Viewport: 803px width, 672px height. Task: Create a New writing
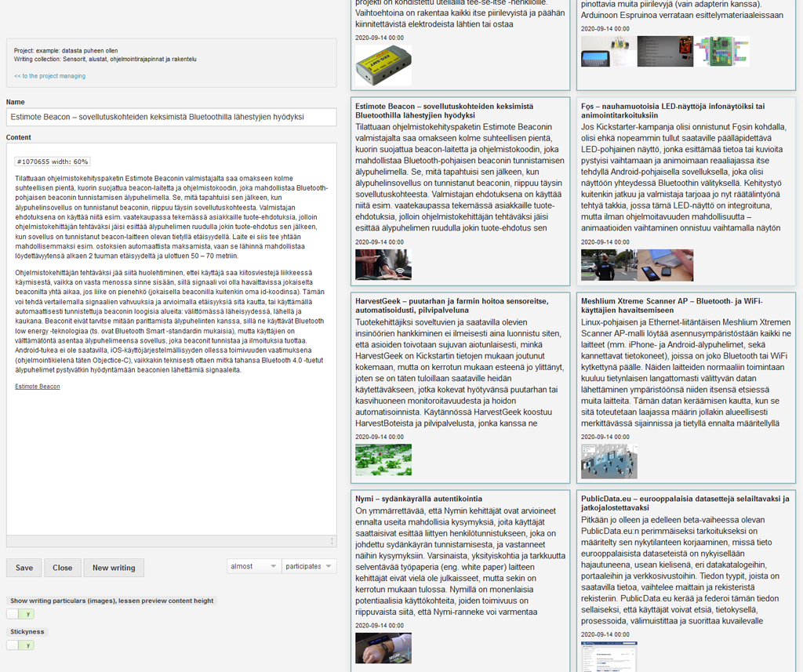(x=114, y=568)
